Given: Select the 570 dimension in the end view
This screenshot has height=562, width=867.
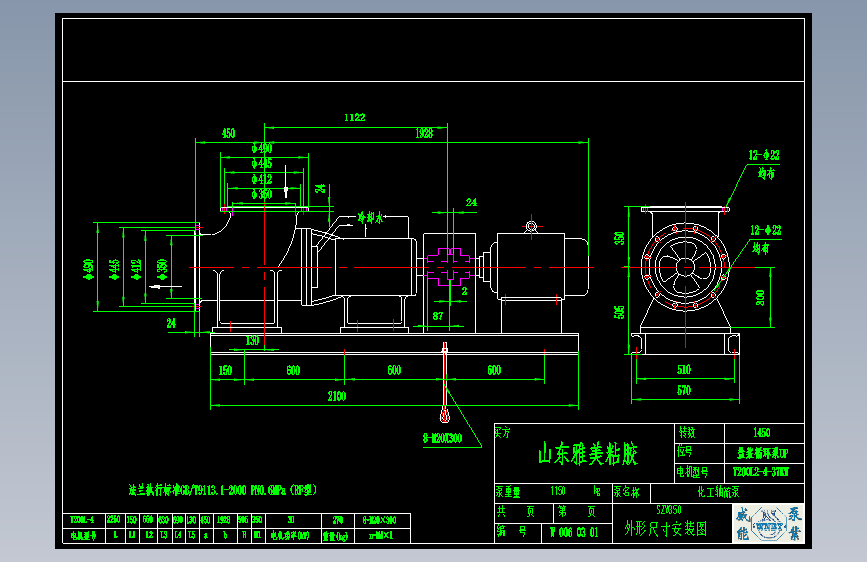Looking at the screenshot, I should (x=684, y=391).
